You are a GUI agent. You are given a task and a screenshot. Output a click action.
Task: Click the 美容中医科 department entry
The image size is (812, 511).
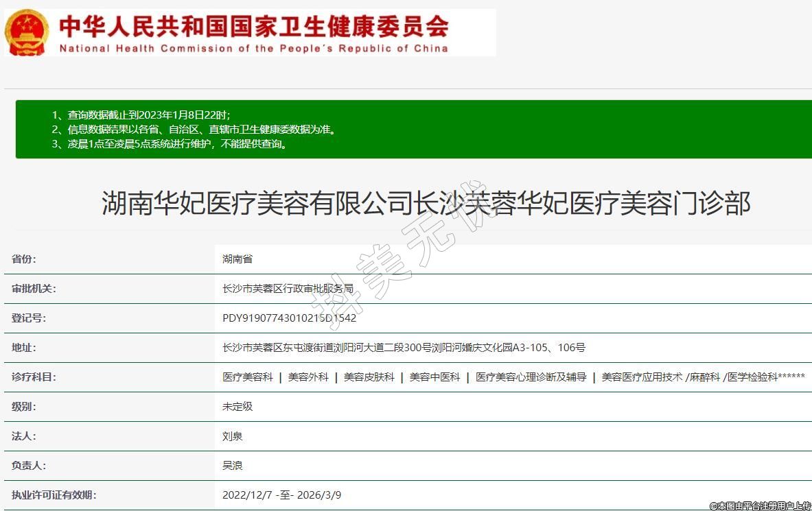tap(435, 377)
